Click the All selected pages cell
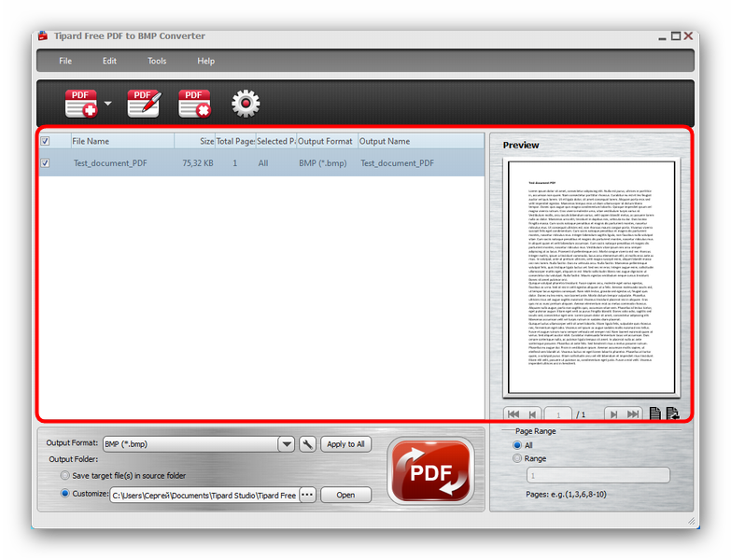731x560 pixels. point(263,163)
